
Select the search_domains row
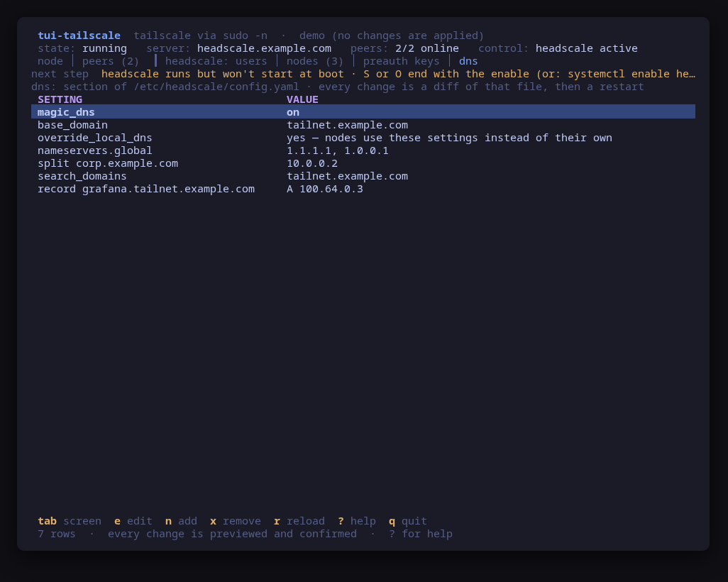(363, 176)
